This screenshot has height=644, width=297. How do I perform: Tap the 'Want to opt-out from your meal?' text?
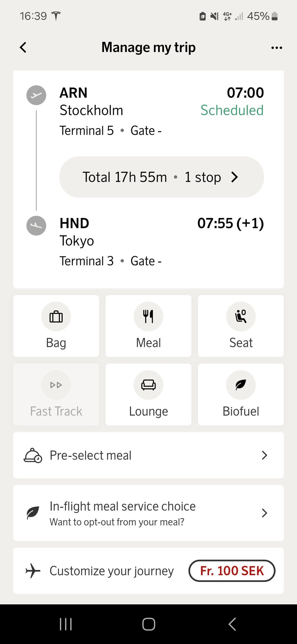coord(117,522)
